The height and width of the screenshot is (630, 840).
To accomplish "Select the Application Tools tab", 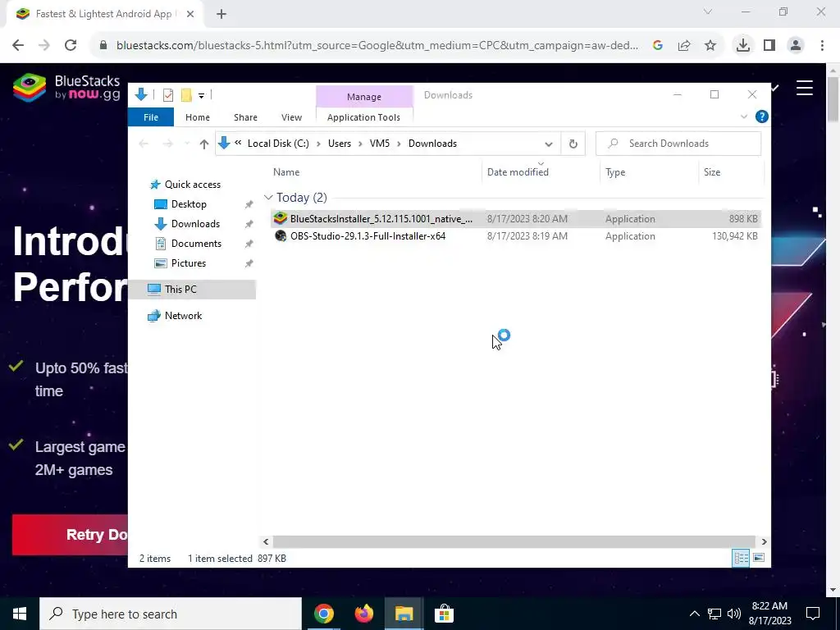I will point(363,117).
